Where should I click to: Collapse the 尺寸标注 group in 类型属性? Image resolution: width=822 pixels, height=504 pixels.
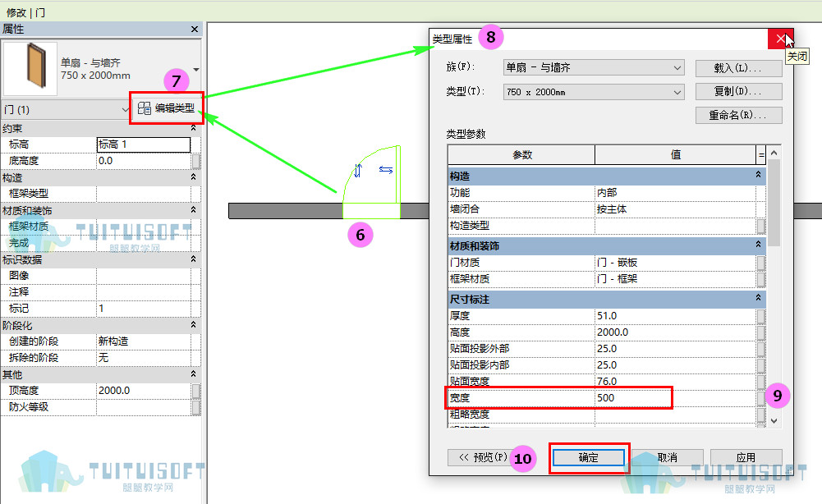(x=758, y=299)
